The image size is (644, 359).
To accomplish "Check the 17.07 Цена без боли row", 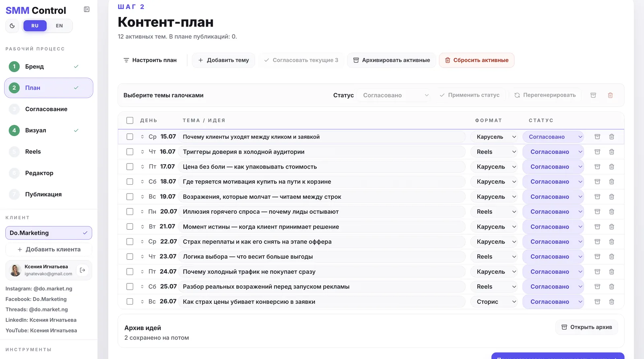I will [130, 167].
